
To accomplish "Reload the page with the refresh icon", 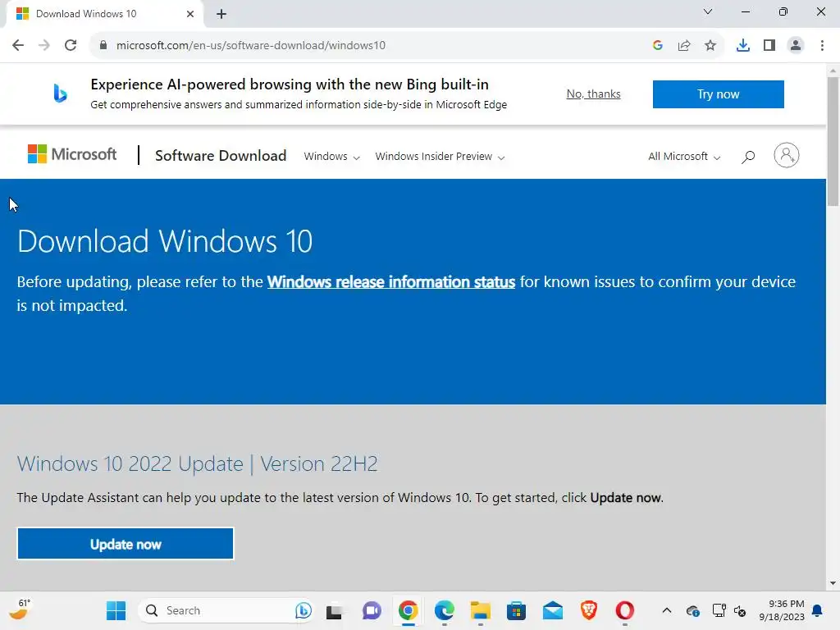I will coord(71,45).
